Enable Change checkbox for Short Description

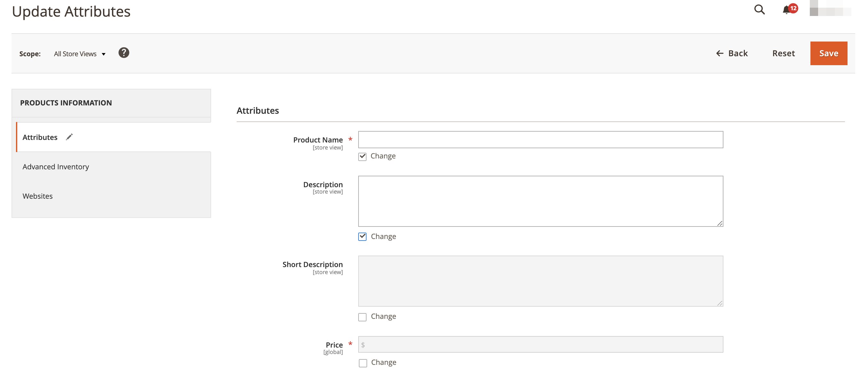tap(362, 317)
